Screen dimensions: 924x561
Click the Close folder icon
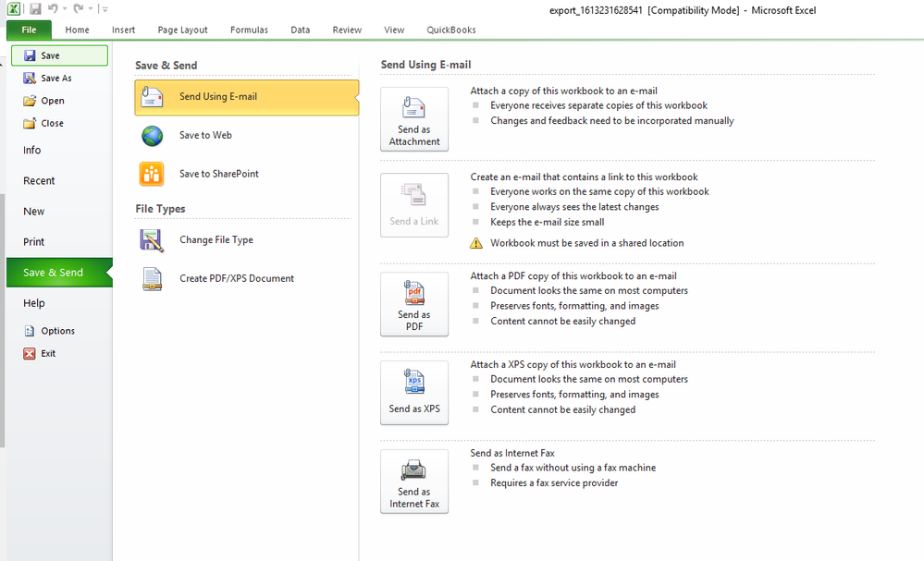coord(30,123)
